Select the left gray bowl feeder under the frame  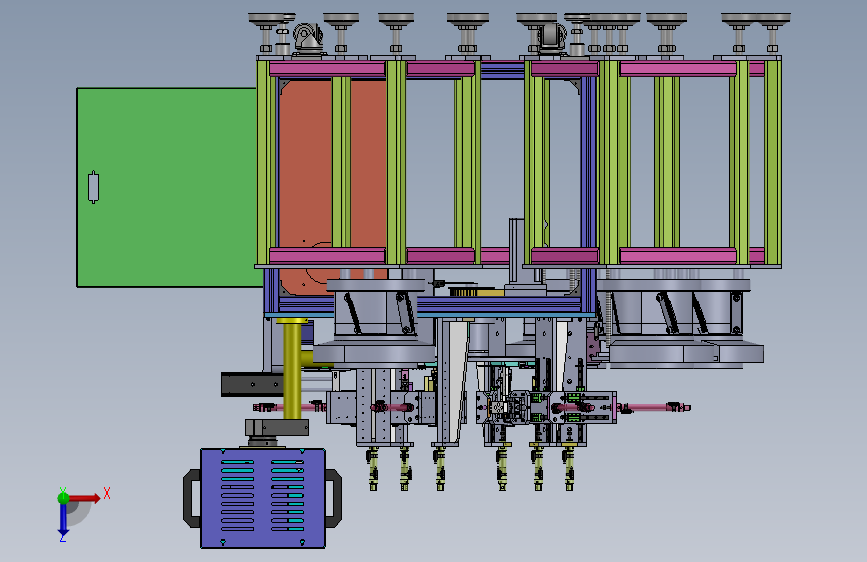point(375,324)
